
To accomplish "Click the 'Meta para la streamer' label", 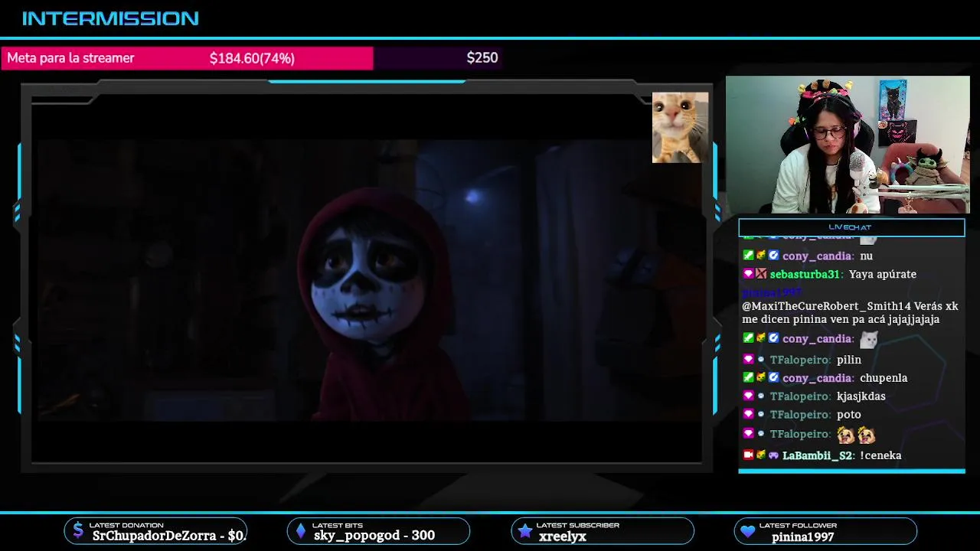I will (x=70, y=58).
